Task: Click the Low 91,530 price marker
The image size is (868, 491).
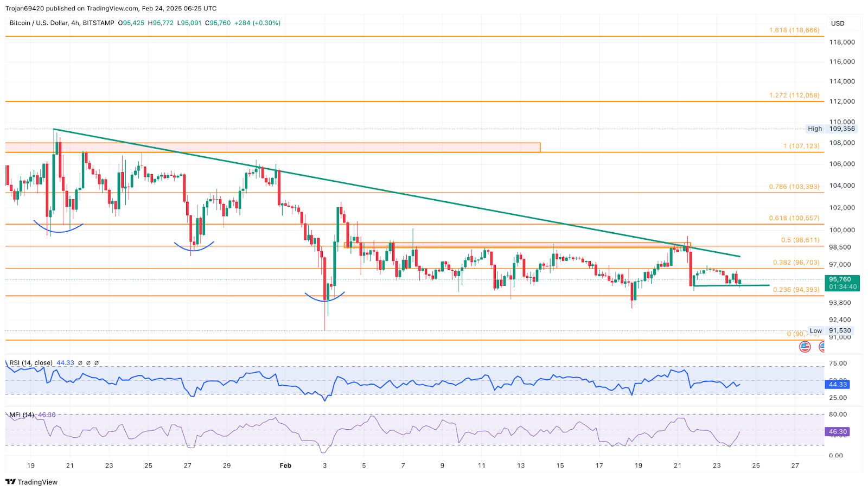Action: point(830,330)
